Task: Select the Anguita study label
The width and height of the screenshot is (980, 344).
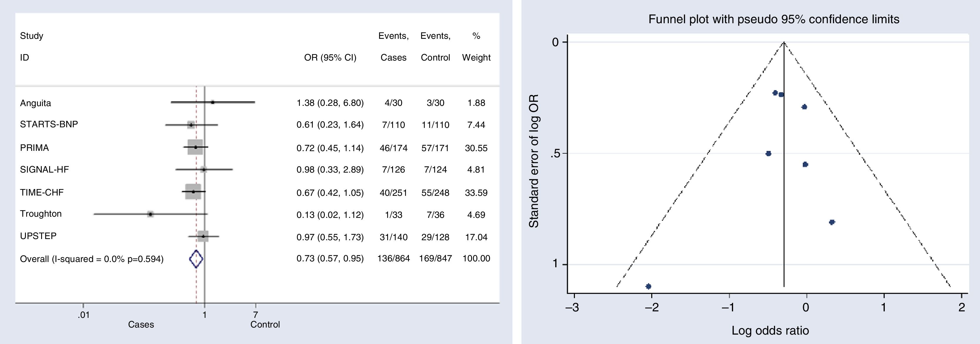Action: [35, 103]
